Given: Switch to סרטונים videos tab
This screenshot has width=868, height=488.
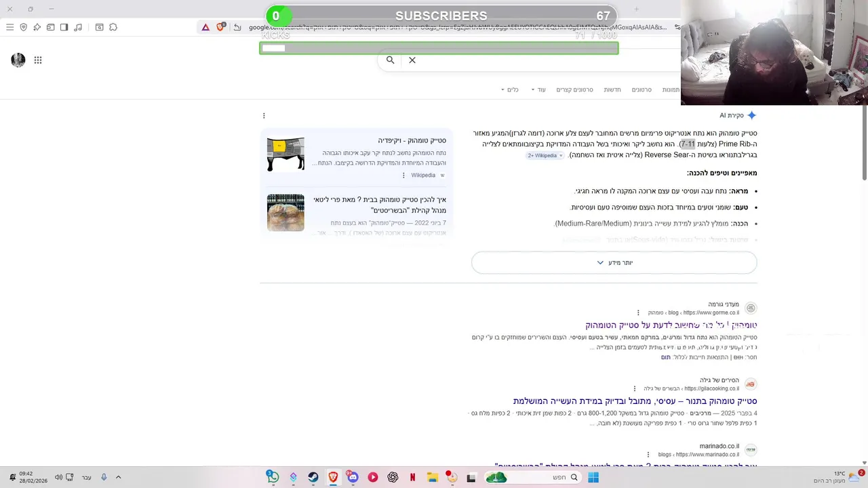Looking at the screenshot, I should tap(642, 89).
